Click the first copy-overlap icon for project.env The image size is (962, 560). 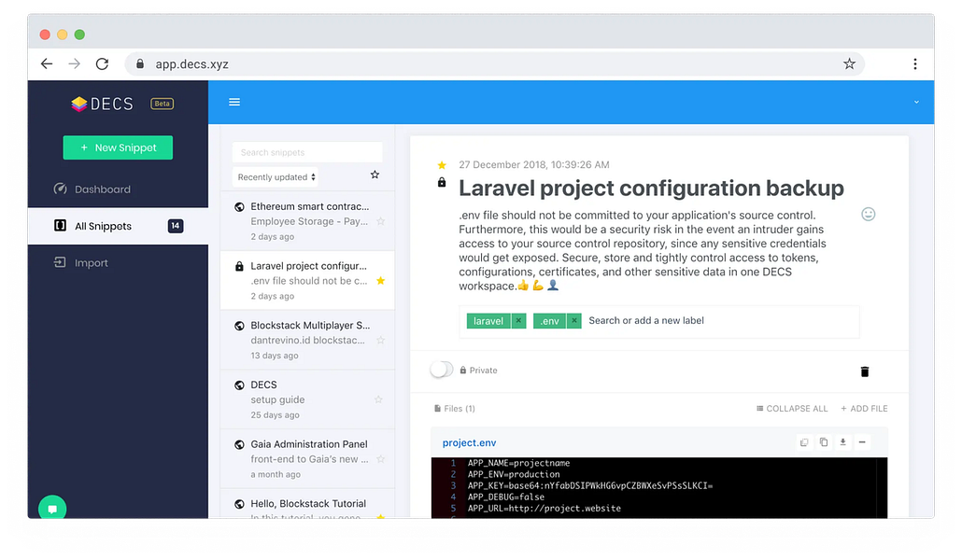804,442
